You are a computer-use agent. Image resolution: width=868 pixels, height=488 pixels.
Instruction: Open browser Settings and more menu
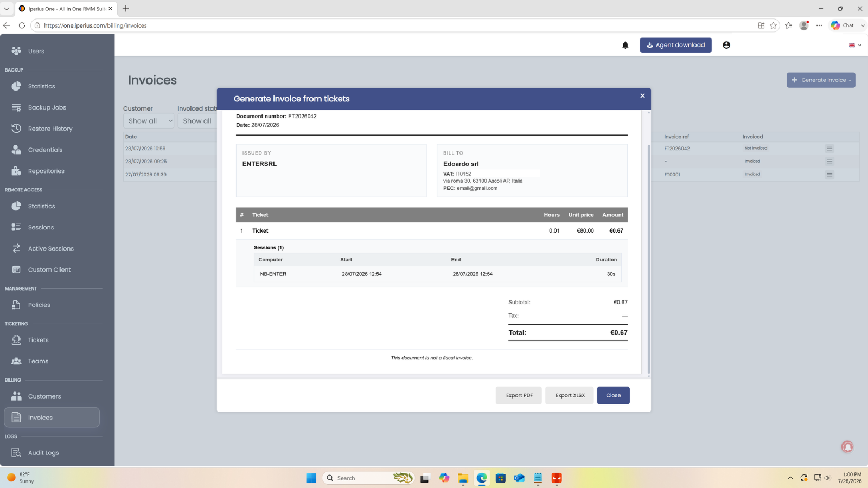pos(819,25)
